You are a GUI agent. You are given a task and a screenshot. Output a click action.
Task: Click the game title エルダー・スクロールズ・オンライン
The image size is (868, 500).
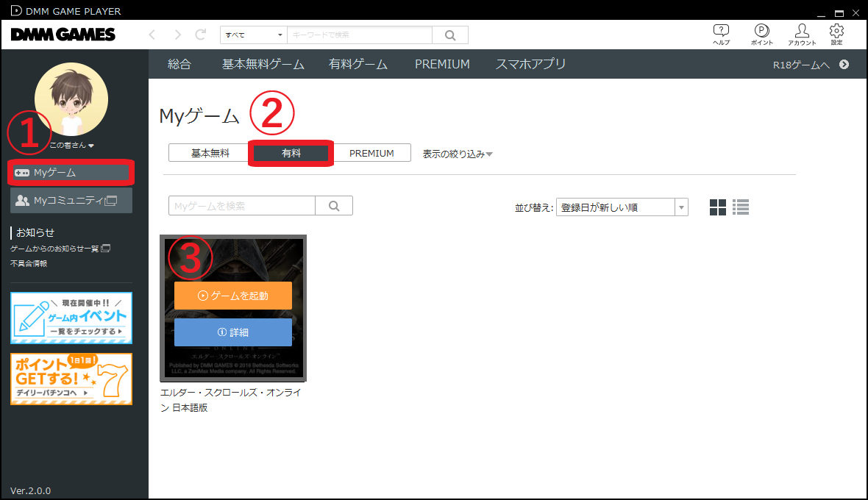[231, 400]
